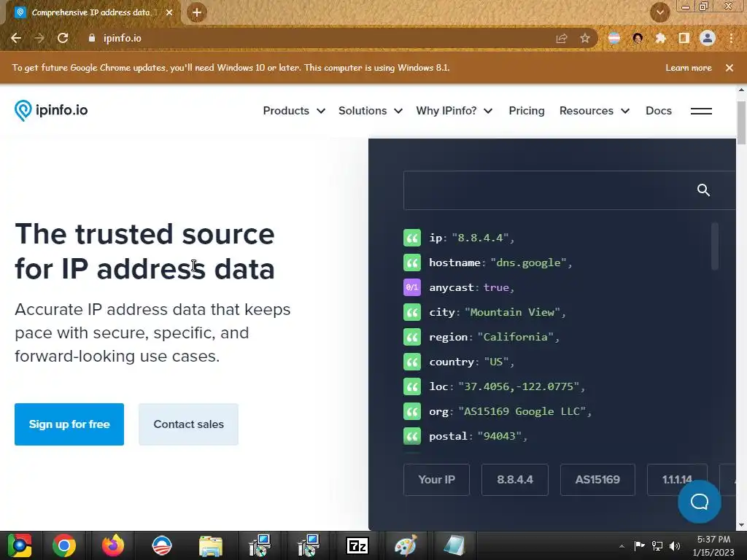Expand the Resources dropdown menu

[x=595, y=111]
